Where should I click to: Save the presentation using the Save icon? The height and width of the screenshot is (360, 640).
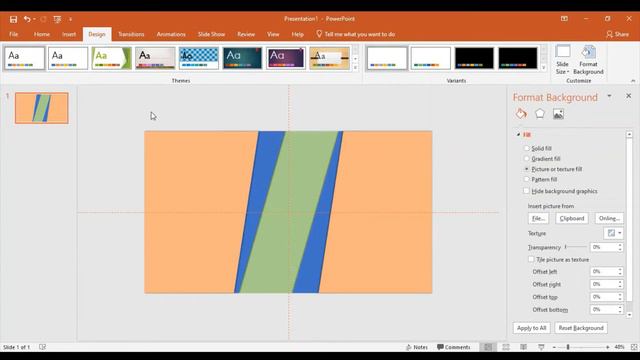(x=13, y=19)
